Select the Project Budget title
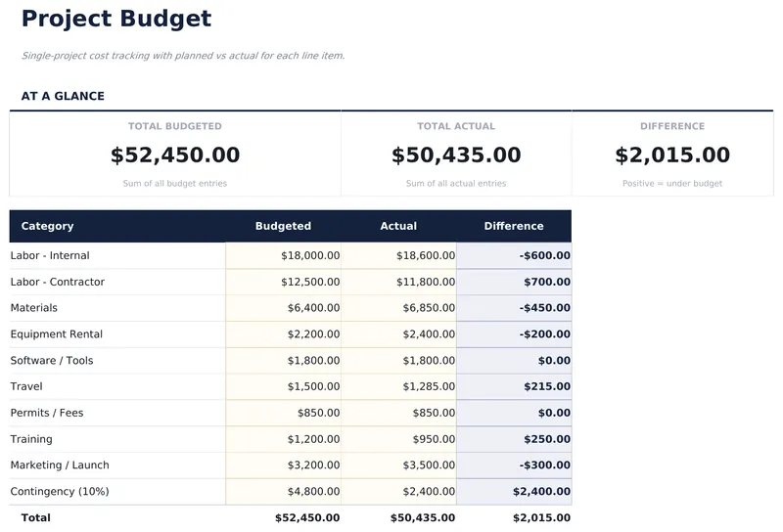 116,19
